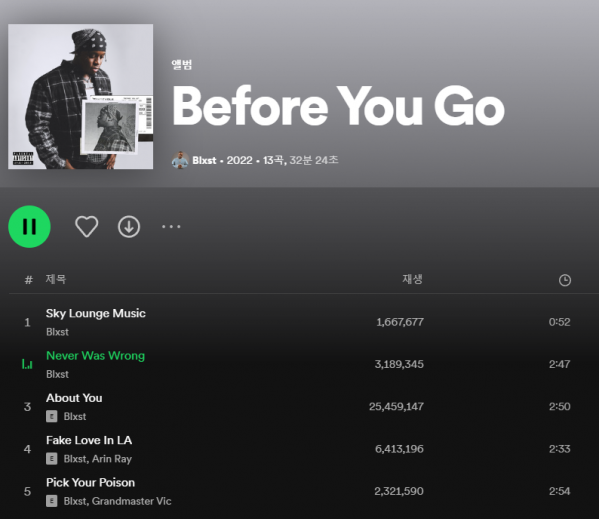
Task: Click the Never Was Wrong track title
Action: [x=96, y=356]
